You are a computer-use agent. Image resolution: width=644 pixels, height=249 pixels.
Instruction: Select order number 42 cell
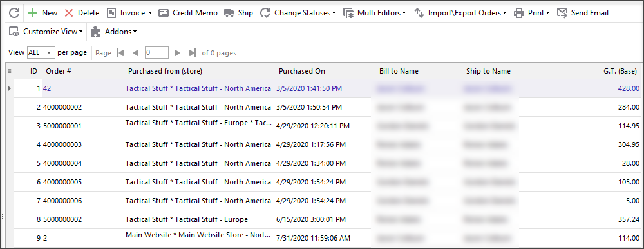47,88
